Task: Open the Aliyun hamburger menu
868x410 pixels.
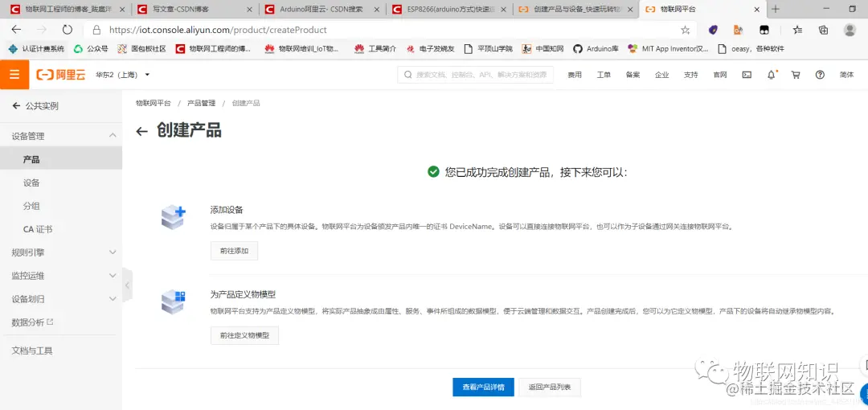Action: [14, 75]
